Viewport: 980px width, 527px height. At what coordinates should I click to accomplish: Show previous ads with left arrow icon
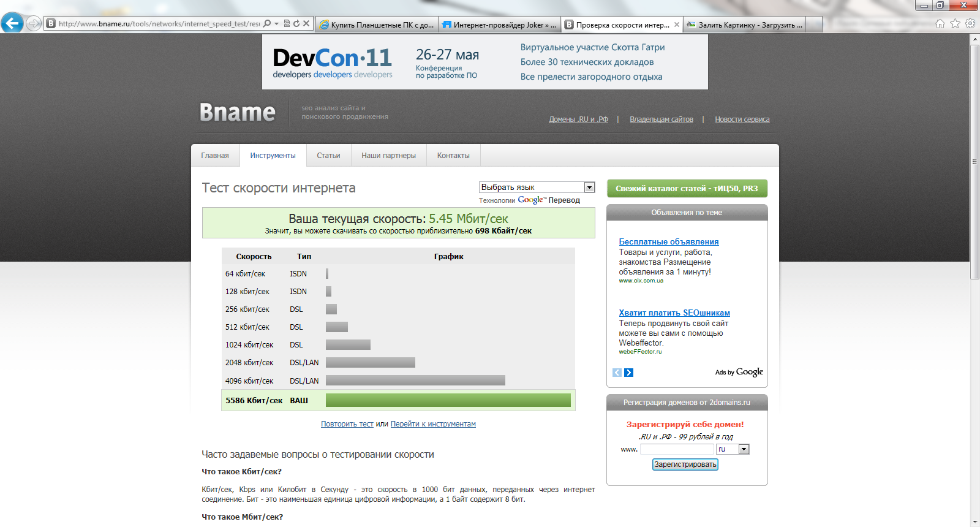pos(617,373)
